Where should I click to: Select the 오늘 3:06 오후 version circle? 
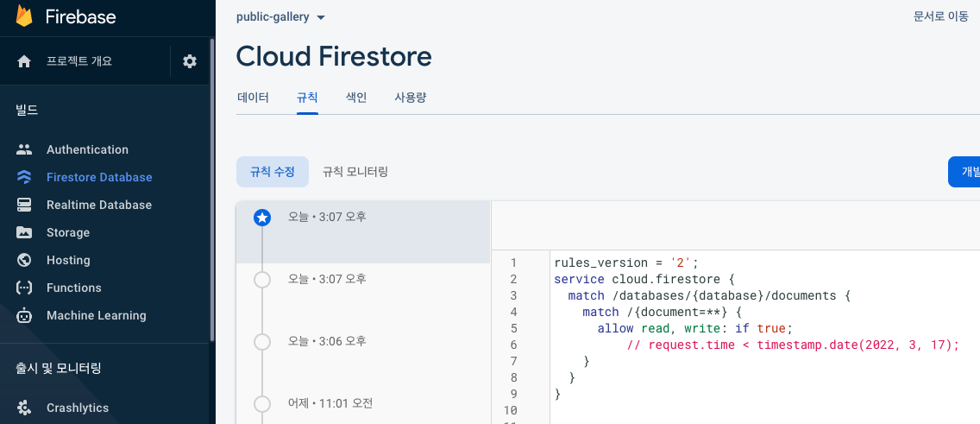(x=262, y=341)
